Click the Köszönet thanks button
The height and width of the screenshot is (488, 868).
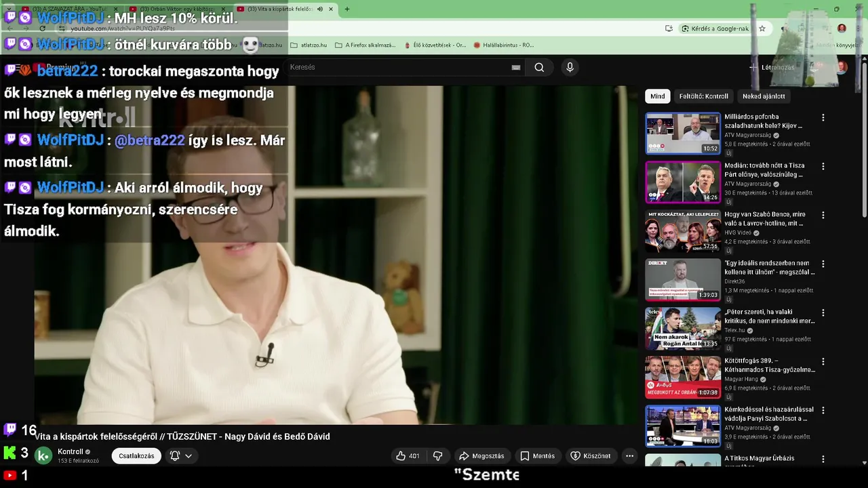pos(590,456)
